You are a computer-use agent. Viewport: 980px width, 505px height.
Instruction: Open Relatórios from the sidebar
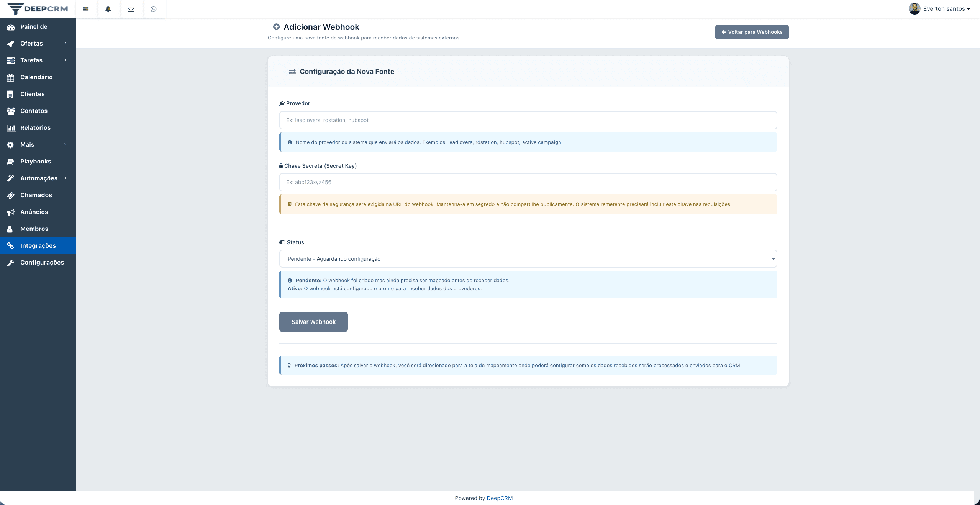35,127
